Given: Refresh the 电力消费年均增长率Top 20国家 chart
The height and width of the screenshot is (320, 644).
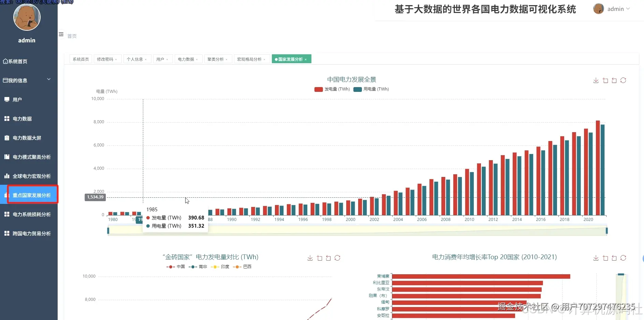Looking at the screenshot, I should point(624,258).
